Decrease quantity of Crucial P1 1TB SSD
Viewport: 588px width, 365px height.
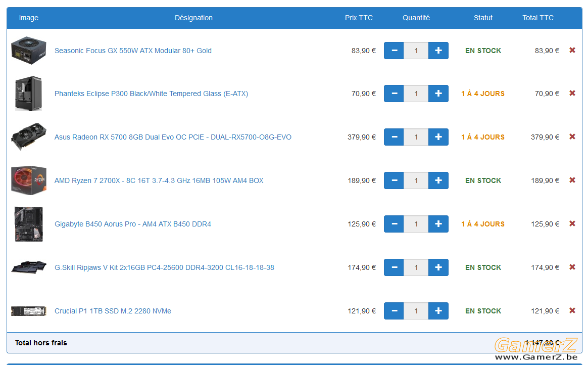(x=394, y=311)
